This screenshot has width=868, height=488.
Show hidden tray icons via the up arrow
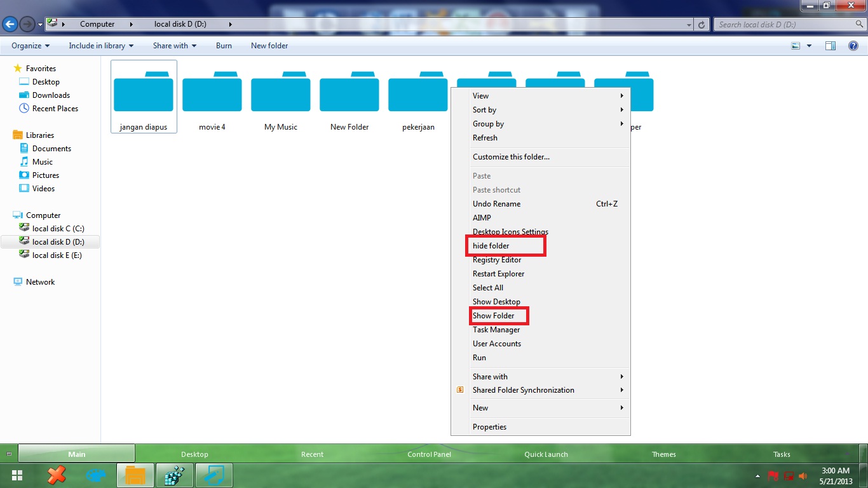coord(757,475)
